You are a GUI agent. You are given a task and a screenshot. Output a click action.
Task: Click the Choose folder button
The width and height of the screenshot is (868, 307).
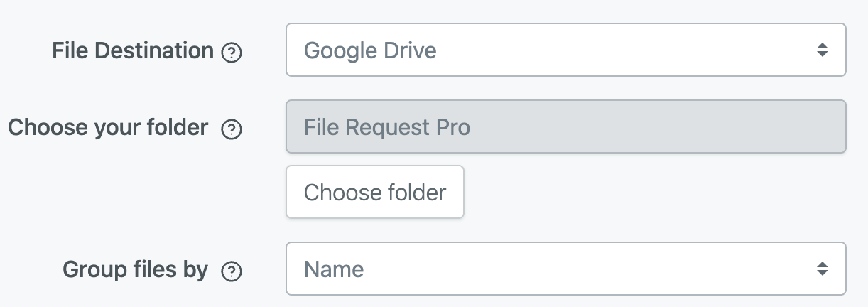[x=375, y=192]
